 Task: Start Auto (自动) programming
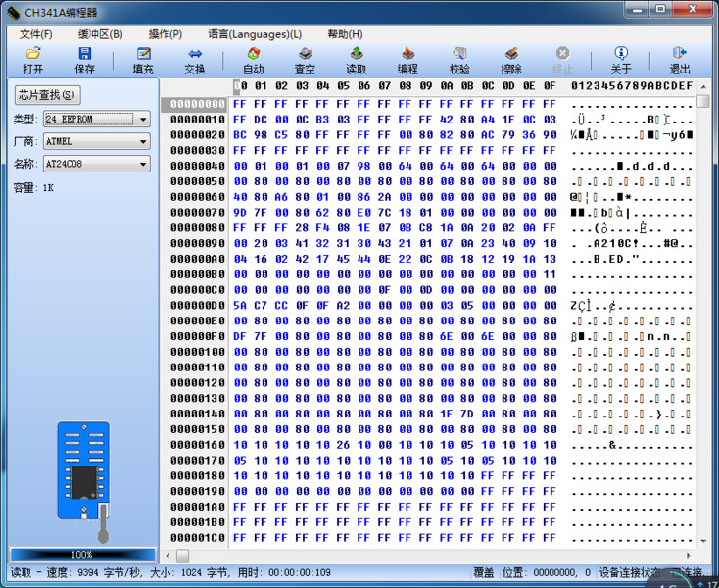(x=253, y=54)
